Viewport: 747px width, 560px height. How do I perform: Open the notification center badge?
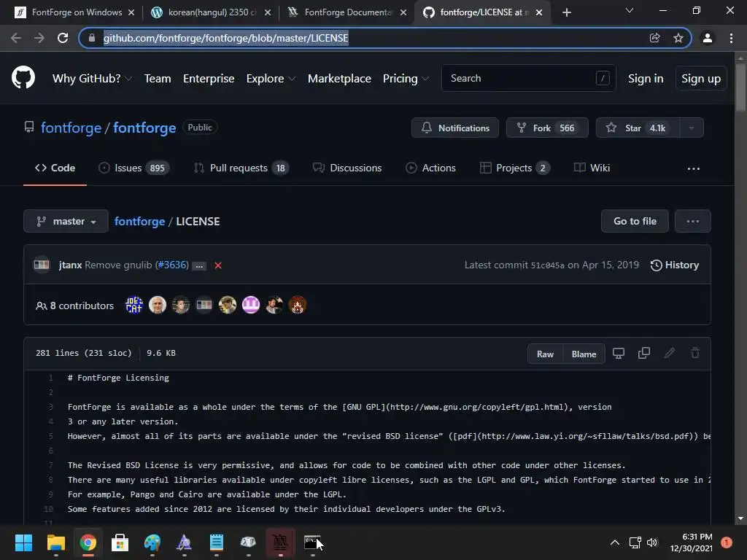(726, 542)
